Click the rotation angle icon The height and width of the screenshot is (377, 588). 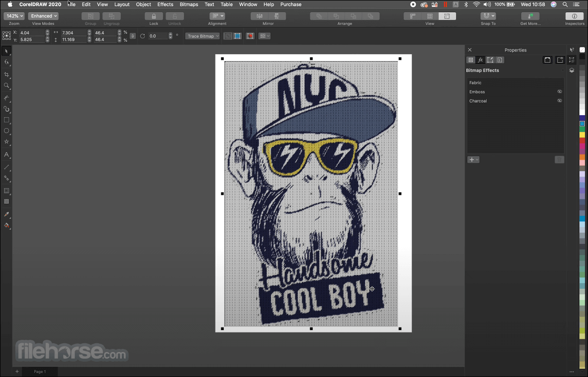click(x=143, y=36)
